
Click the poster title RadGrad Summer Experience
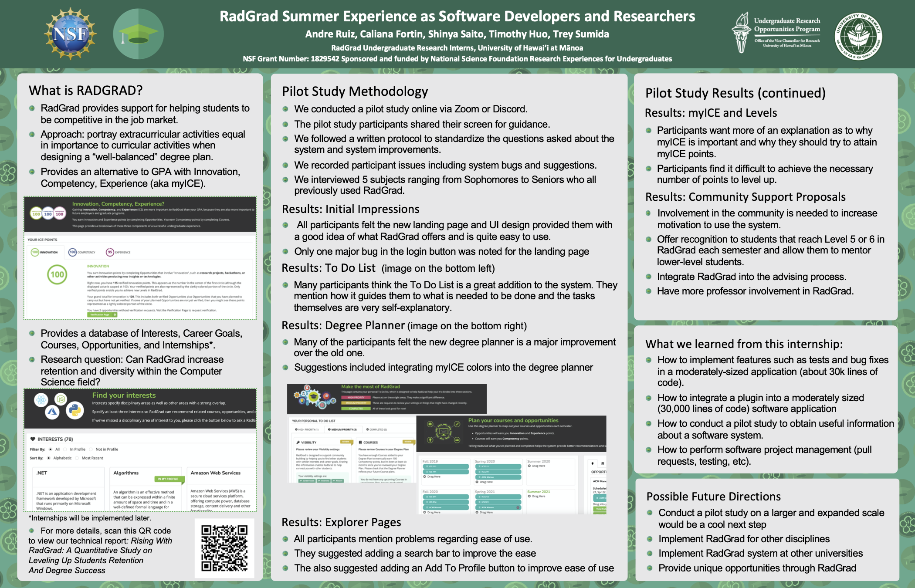(x=457, y=16)
